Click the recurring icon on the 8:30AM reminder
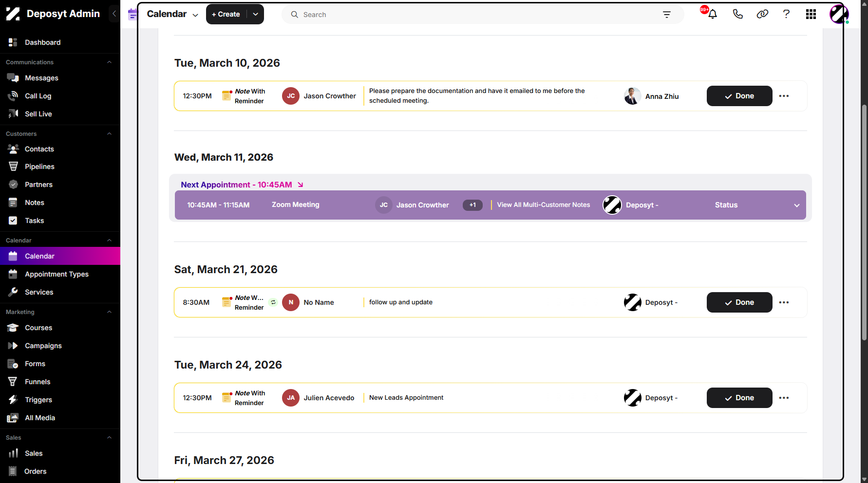 (273, 302)
